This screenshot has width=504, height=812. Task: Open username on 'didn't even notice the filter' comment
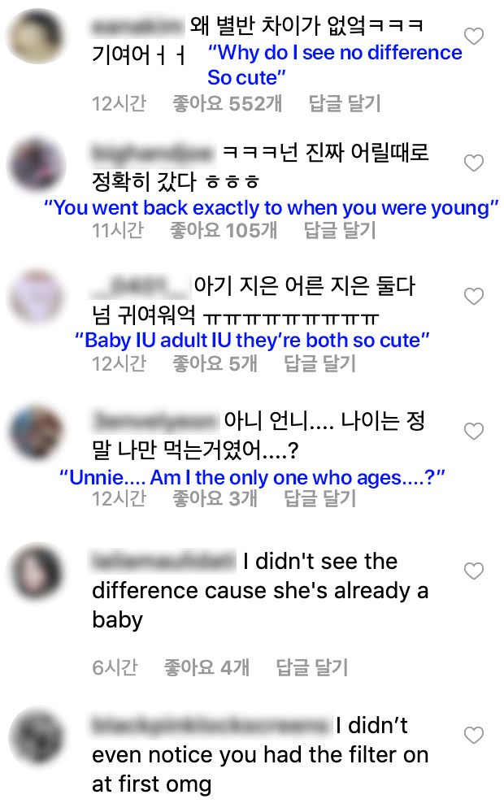click(211, 726)
